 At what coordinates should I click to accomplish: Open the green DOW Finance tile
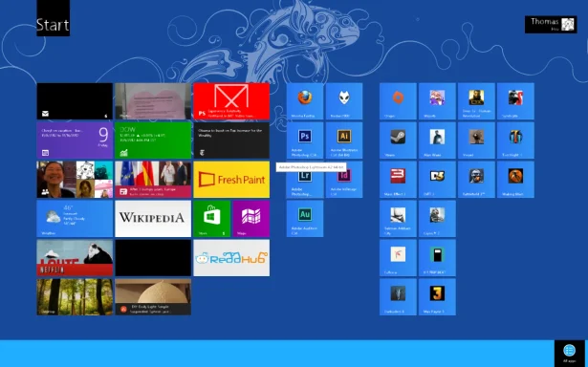(153, 140)
